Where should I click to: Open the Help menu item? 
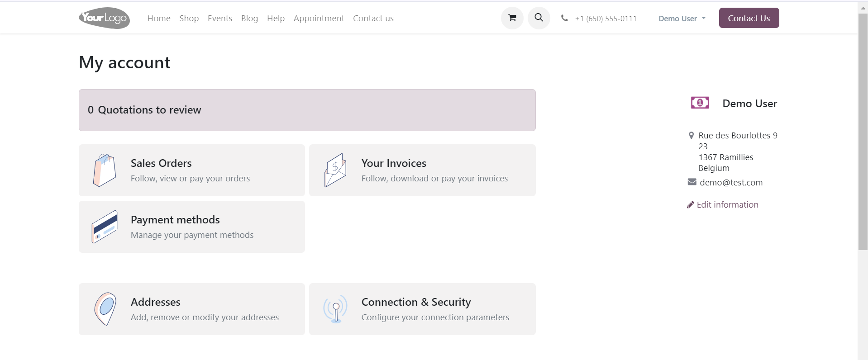click(x=276, y=19)
